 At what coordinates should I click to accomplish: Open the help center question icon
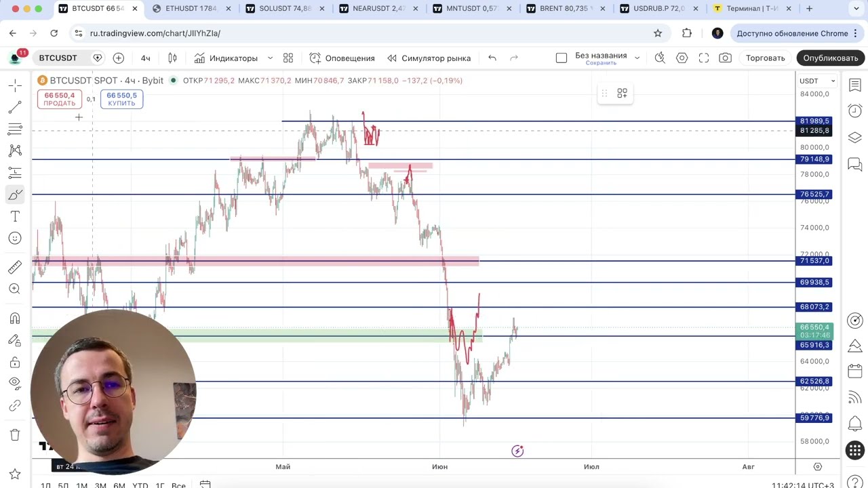[x=854, y=482]
